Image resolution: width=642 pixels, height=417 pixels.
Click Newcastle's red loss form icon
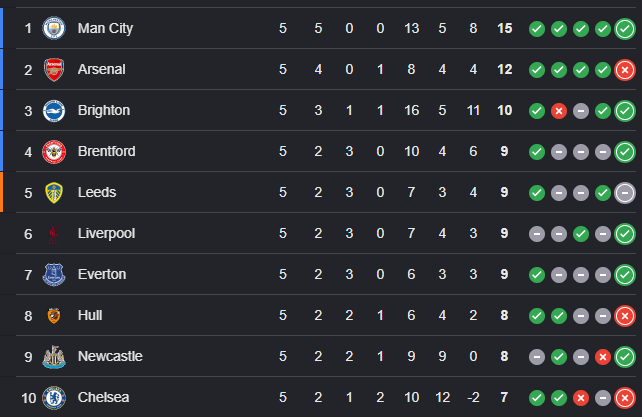point(603,357)
